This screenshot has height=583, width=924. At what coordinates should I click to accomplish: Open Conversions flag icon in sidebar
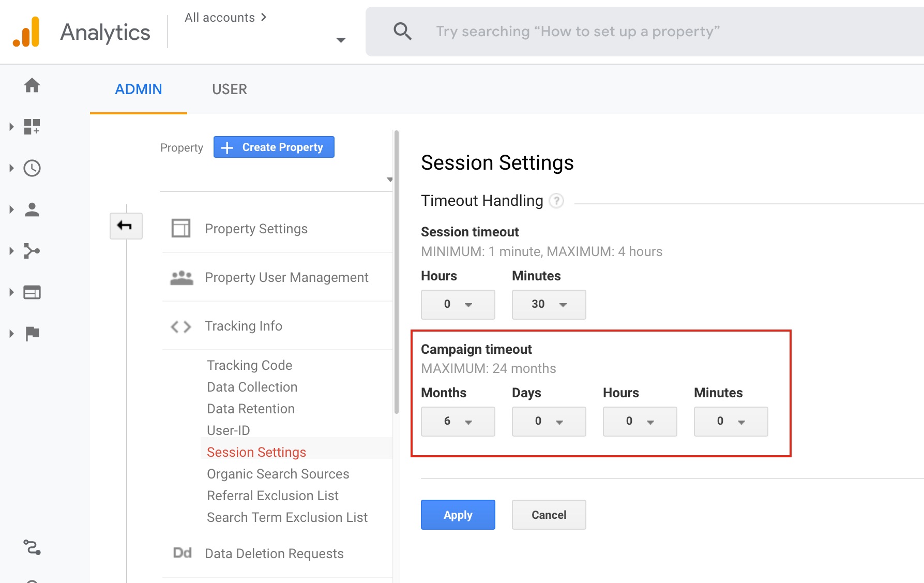pos(32,334)
